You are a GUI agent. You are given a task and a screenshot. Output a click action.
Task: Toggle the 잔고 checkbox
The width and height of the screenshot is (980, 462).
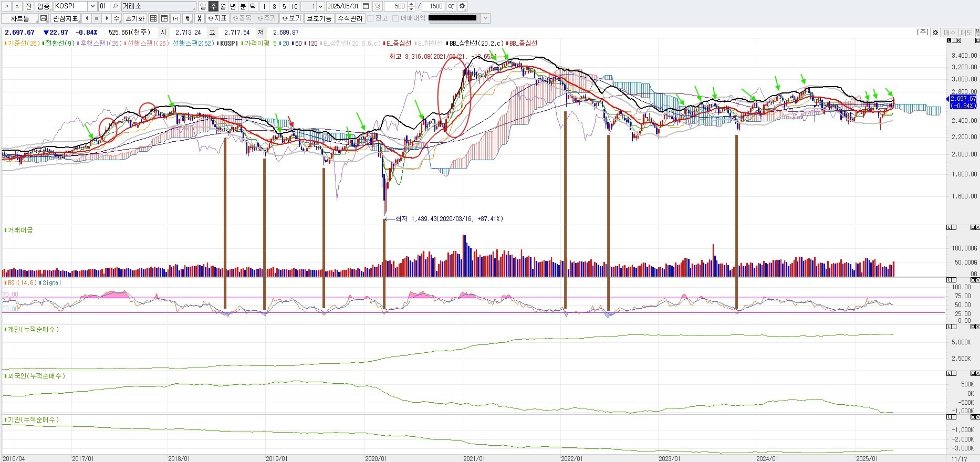coord(370,18)
